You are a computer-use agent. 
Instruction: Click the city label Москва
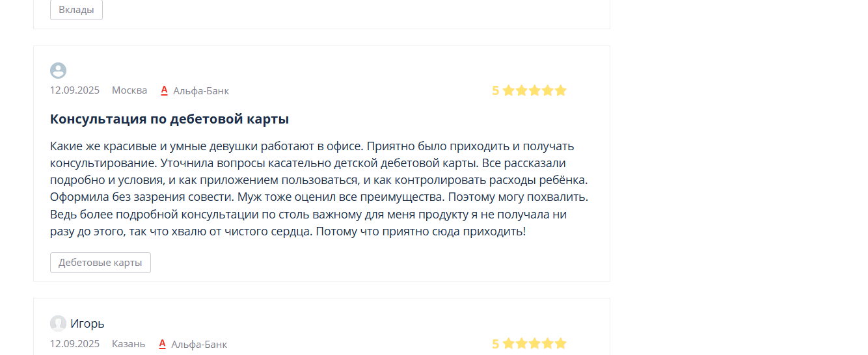129,90
